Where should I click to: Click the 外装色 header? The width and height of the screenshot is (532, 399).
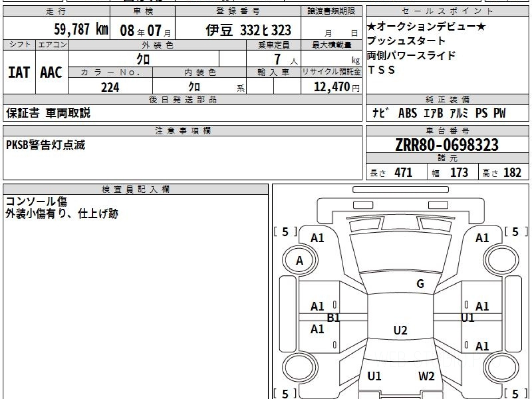click(x=157, y=45)
